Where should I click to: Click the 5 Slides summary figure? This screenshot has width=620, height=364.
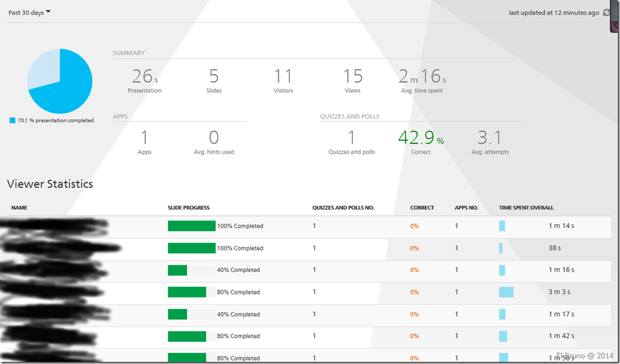click(214, 77)
